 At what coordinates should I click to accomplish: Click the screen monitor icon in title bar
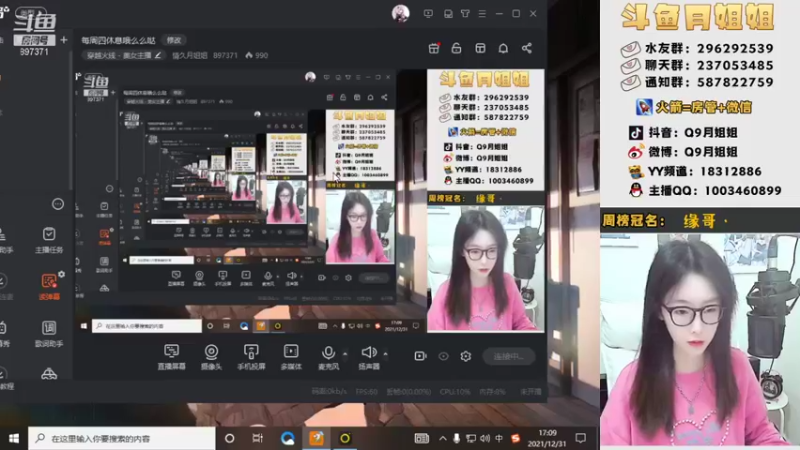pos(428,14)
